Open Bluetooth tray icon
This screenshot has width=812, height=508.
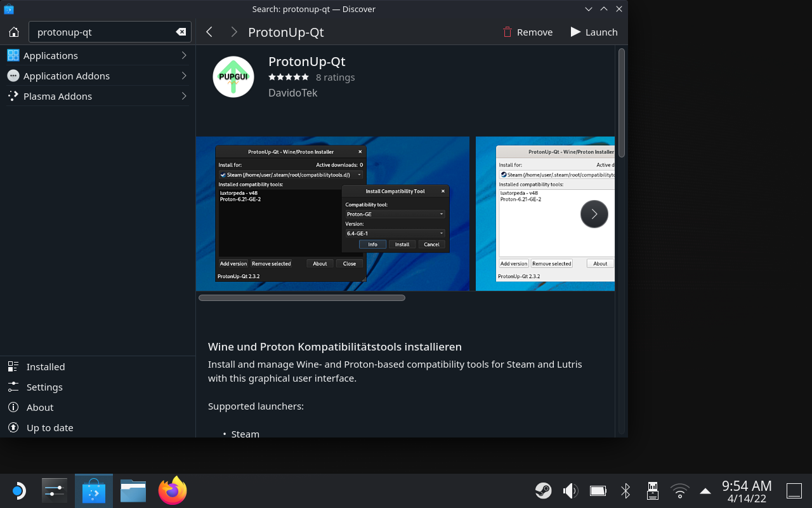pos(625,491)
